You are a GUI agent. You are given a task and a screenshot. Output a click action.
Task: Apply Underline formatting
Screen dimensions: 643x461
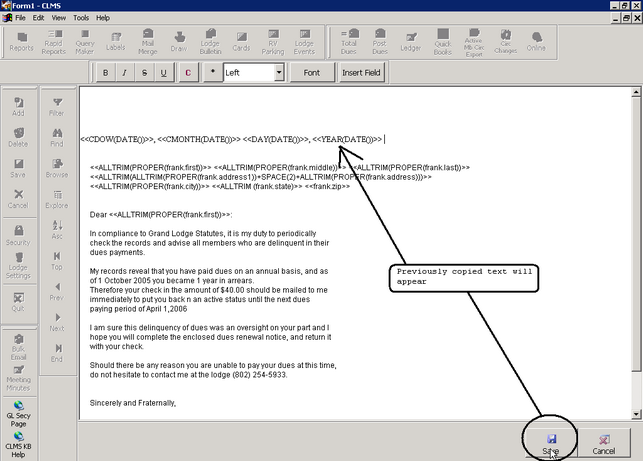point(165,73)
